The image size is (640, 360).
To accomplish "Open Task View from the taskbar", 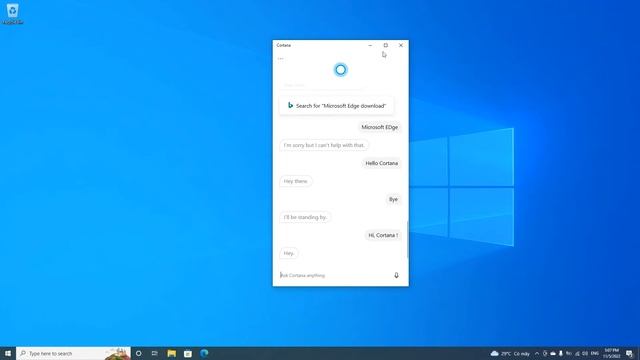I will point(155,353).
